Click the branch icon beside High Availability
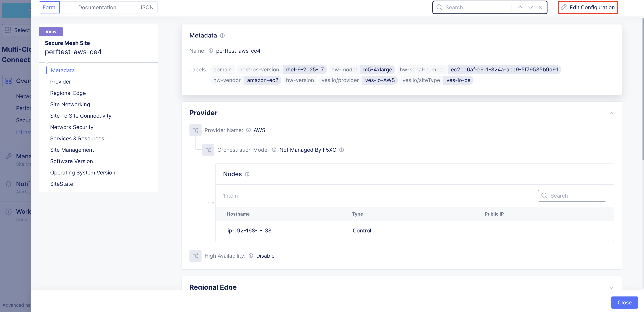Screen dimensions: 644x312 195,256
